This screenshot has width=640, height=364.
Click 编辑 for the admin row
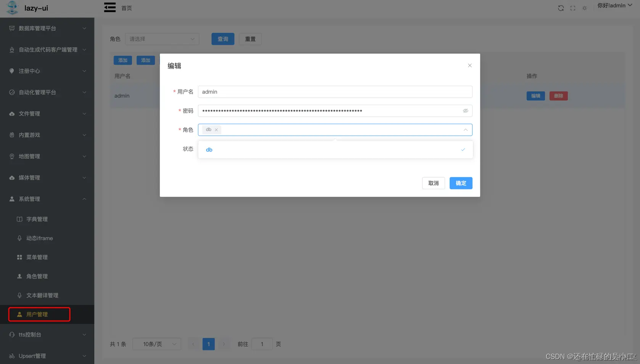click(535, 96)
